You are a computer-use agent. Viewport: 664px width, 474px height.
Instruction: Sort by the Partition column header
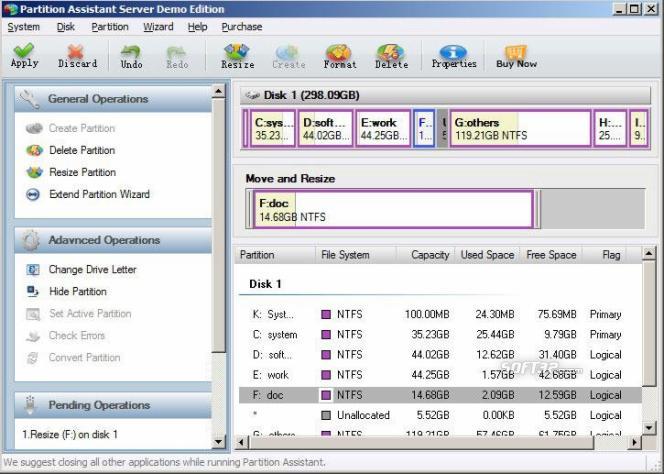coord(275,255)
